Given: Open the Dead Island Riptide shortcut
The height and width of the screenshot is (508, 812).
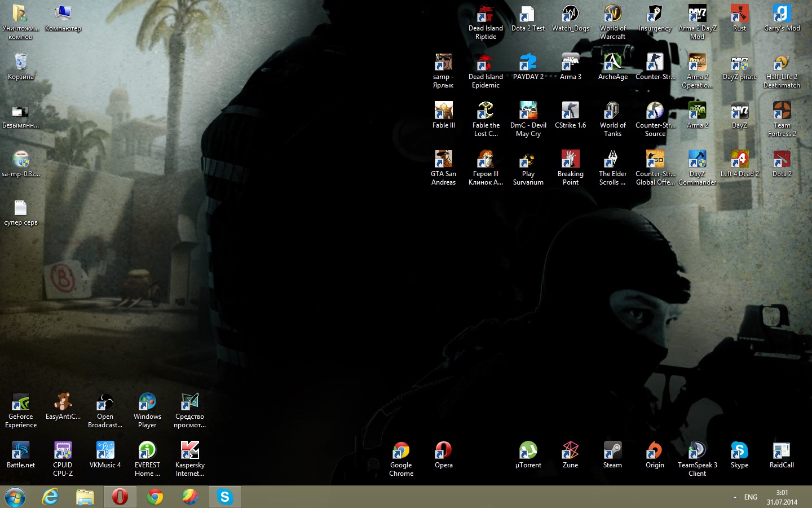Looking at the screenshot, I should click(x=486, y=23).
